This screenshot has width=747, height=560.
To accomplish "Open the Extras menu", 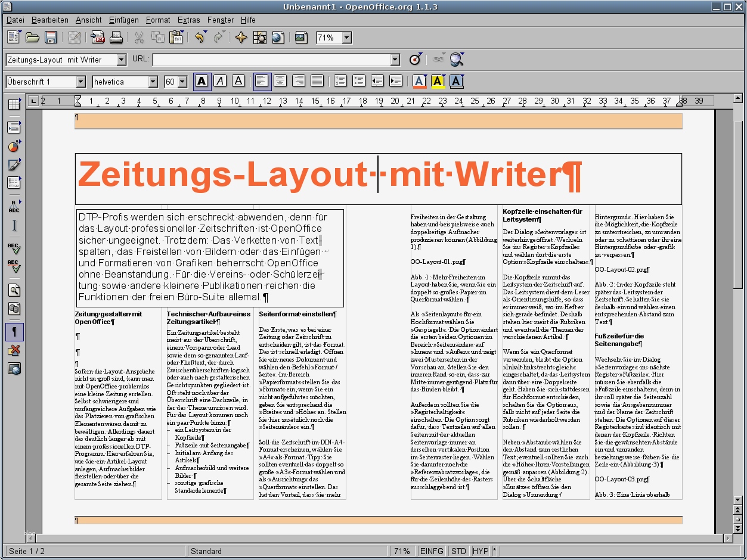I will tap(188, 20).
